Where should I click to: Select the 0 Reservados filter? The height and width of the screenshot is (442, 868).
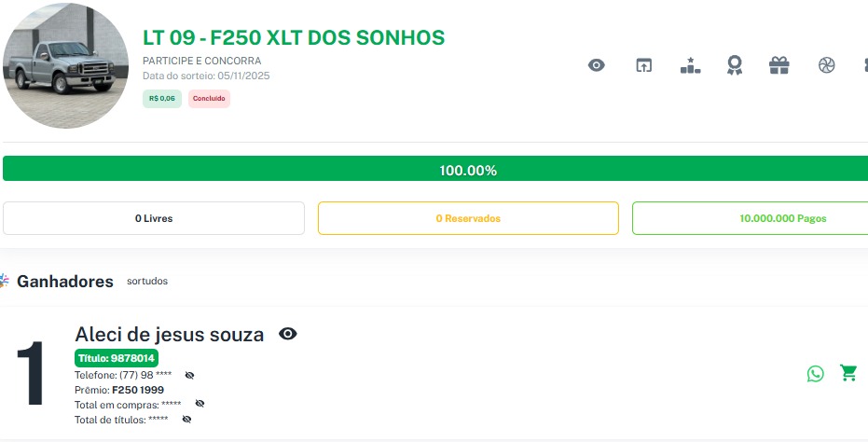click(468, 218)
